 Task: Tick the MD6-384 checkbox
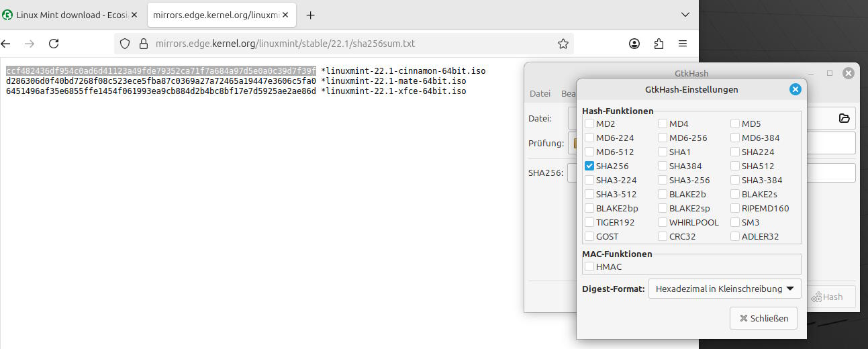click(735, 138)
